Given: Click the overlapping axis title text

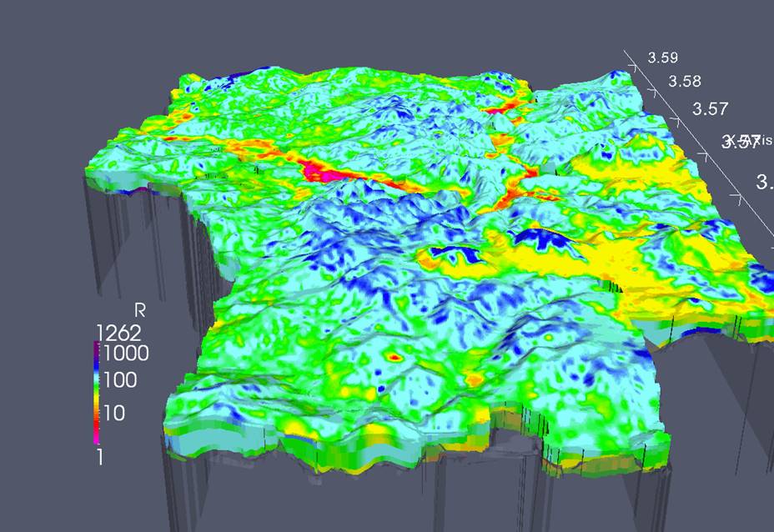Looking at the screenshot, I should pyautogui.click(x=746, y=142).
